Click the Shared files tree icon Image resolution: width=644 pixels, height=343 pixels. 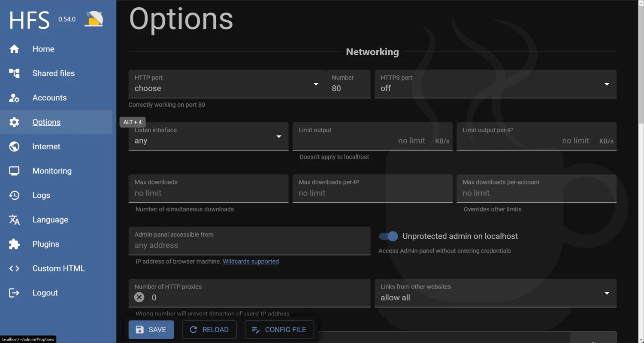[x=14, y=73]
